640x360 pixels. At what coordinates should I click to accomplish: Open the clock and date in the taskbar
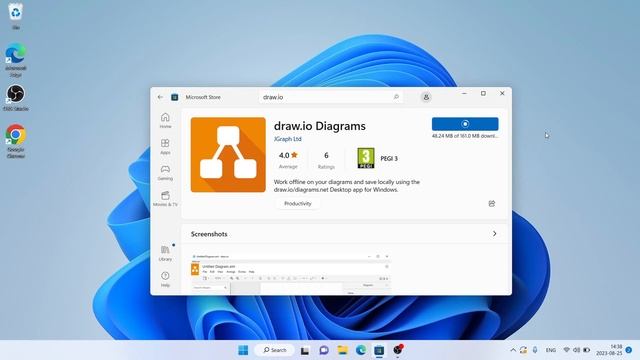coord(609,350)
